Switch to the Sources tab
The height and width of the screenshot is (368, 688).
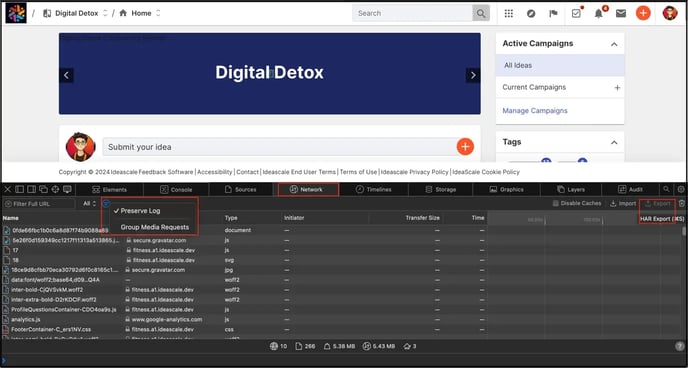[240, 189]
